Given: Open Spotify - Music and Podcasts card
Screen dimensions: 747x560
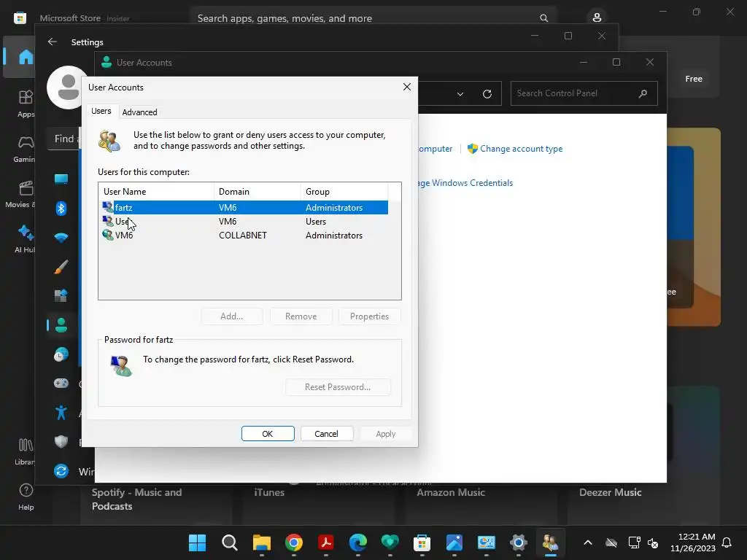Looking at the screenshot, I should [x=156, y=504].
